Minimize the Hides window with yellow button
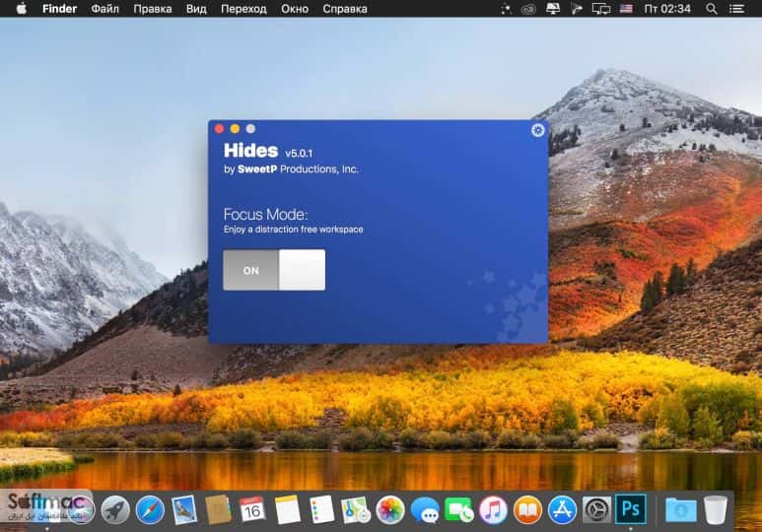 235,129
